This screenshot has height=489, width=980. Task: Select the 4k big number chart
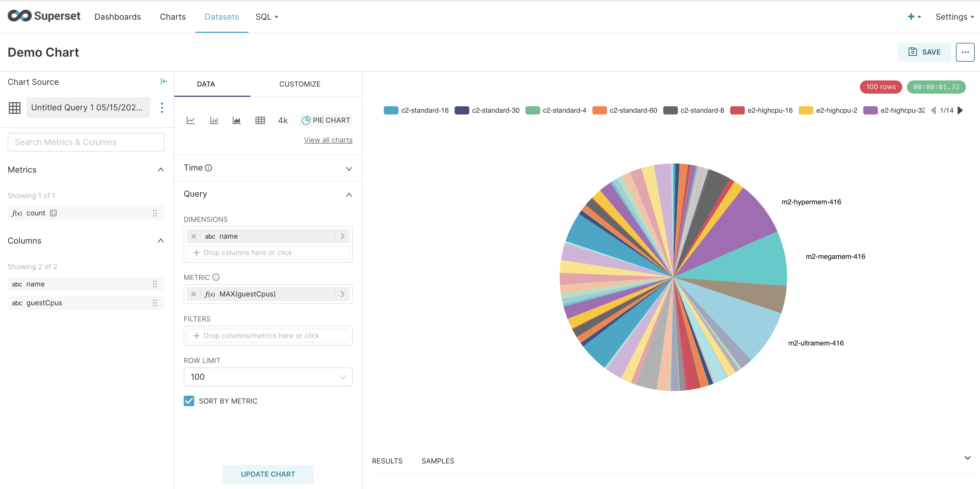(x=283, y=120)
